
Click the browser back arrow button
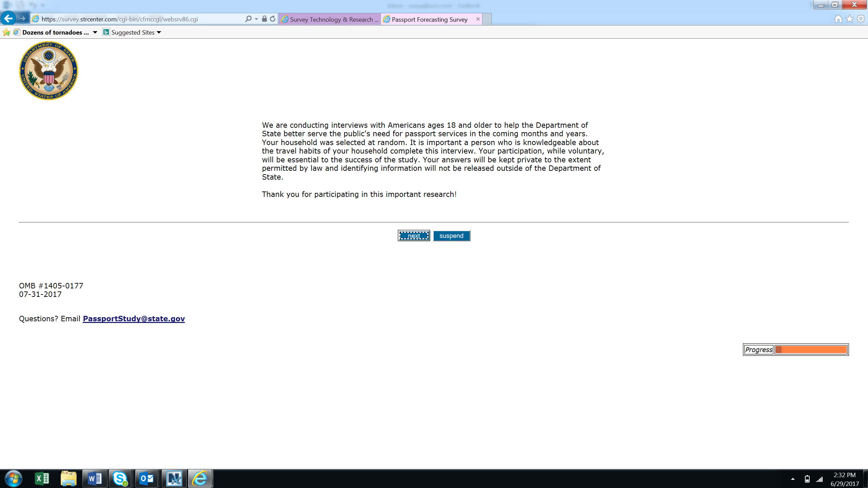point(8,18)
